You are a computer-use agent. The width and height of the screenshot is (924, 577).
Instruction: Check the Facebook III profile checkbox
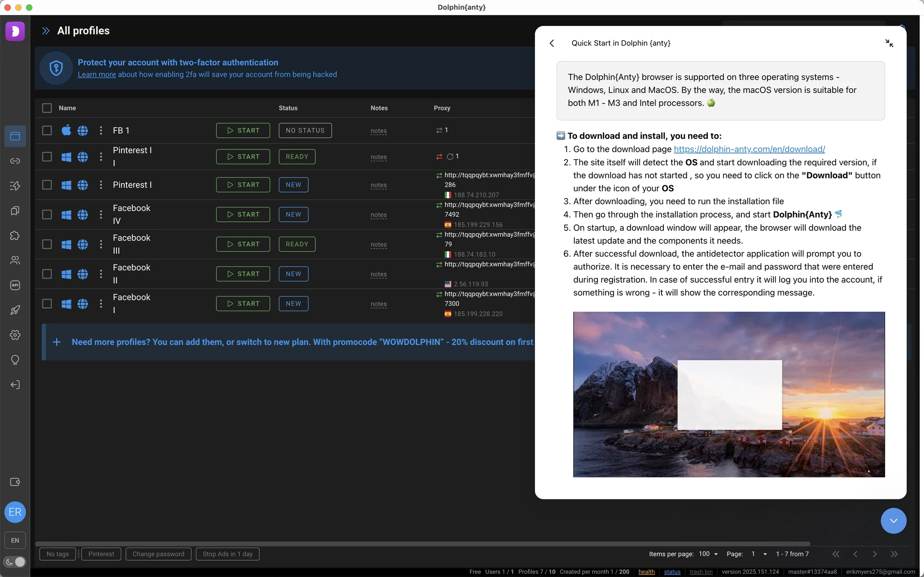click(47, 244)
